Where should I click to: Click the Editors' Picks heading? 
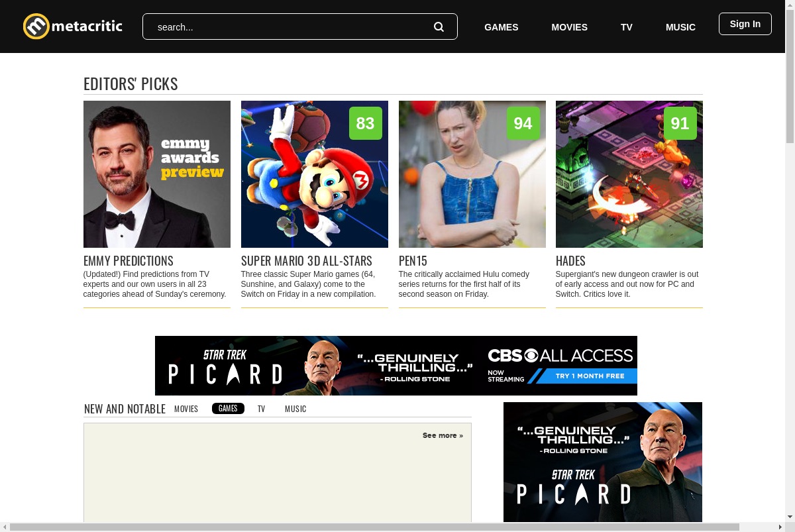pyautogui.click(x=131, y=84)
